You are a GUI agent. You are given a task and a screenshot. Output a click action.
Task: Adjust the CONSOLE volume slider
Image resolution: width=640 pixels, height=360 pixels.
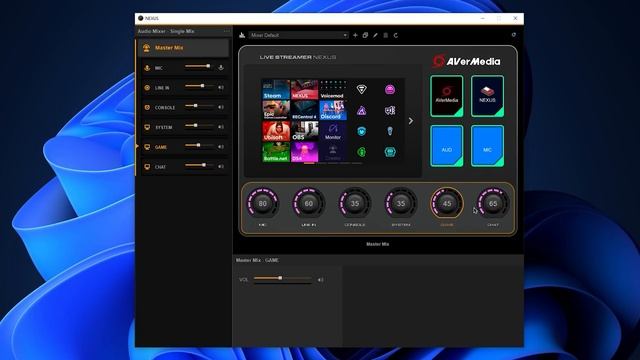click(x=199, y=106)
